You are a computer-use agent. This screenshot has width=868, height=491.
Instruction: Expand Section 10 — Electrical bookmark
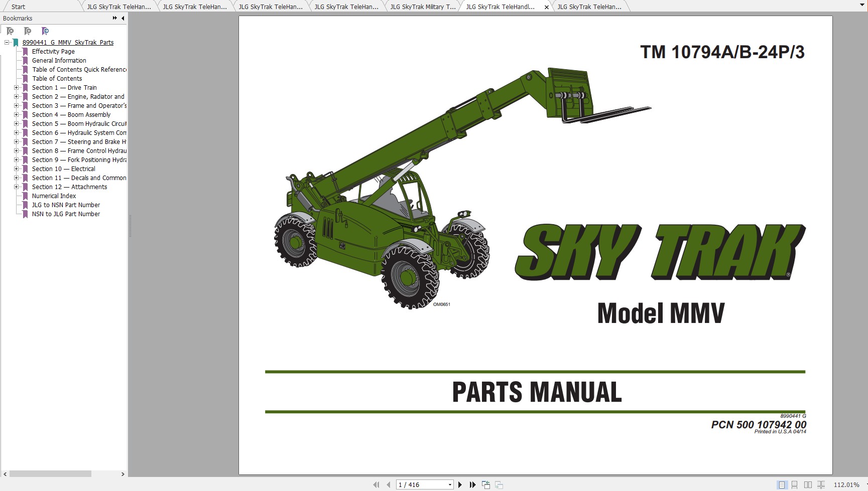[16, 169]
